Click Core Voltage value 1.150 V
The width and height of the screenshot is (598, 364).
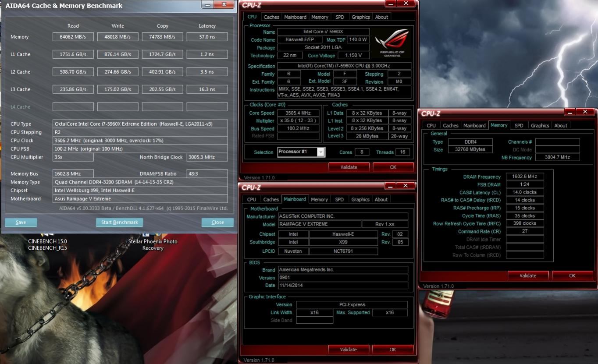354,56
